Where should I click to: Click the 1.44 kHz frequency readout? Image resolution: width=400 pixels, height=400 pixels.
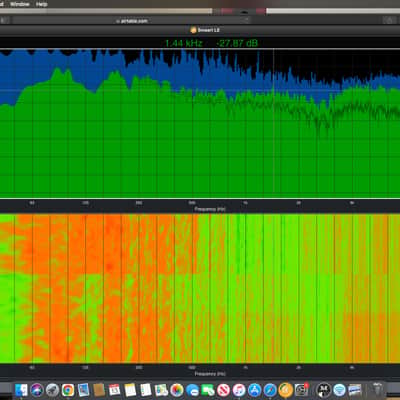click(184, 43)
